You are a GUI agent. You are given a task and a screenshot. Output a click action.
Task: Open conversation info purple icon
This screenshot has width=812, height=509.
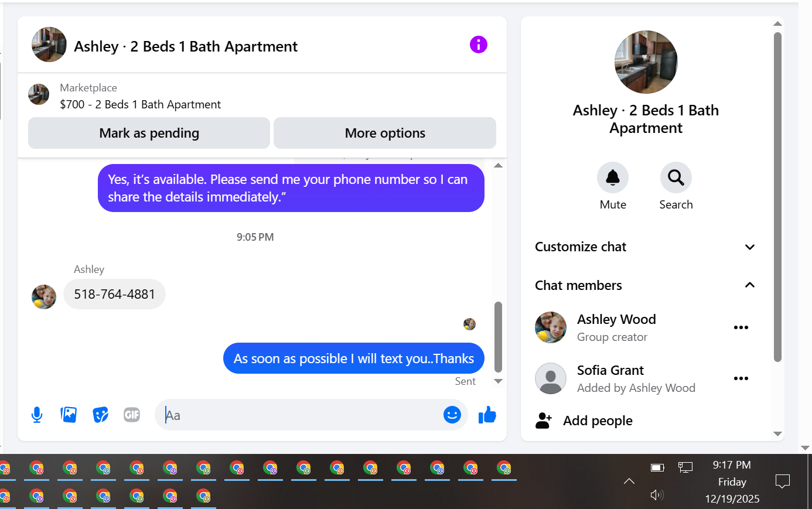click(x=479, y=45)
